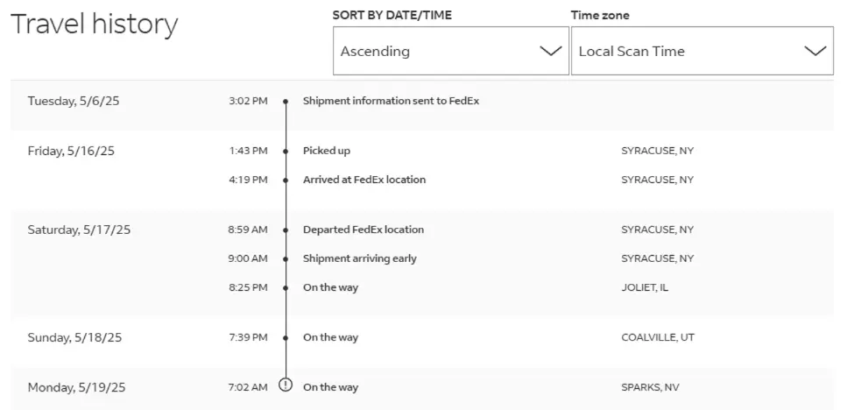This screenshot has height=410, width=868.
Task: Click the timeline dot for Arrived at FedEx location
Action: [286, 180]
